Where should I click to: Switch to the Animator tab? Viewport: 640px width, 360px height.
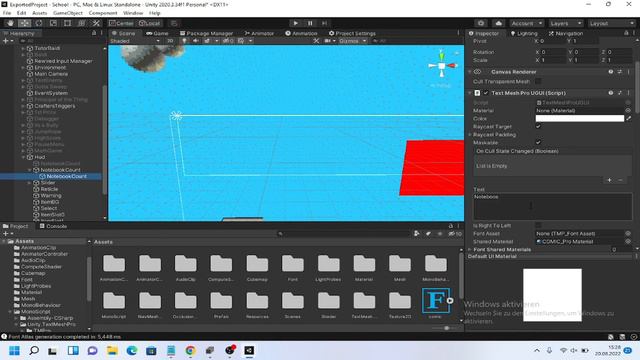click(x=259, y=33)
